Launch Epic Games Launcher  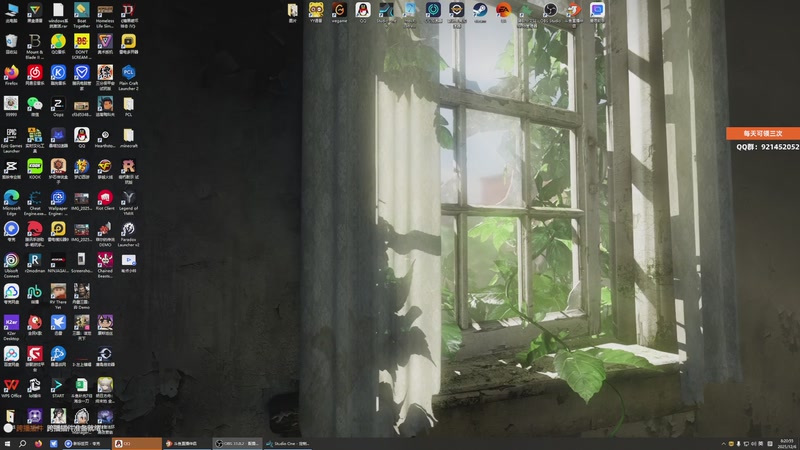click(x=11, y=140)
